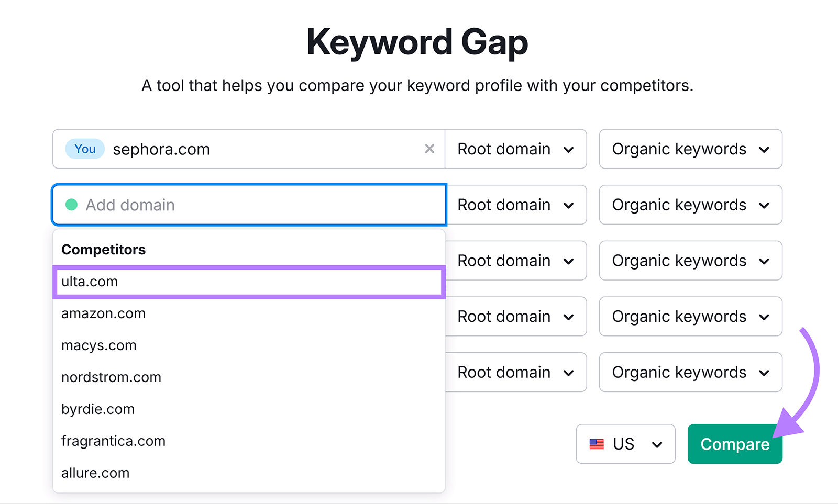Open the second row Organic keywords dropdown
The image size is (838, 504).
click(690, 205)
